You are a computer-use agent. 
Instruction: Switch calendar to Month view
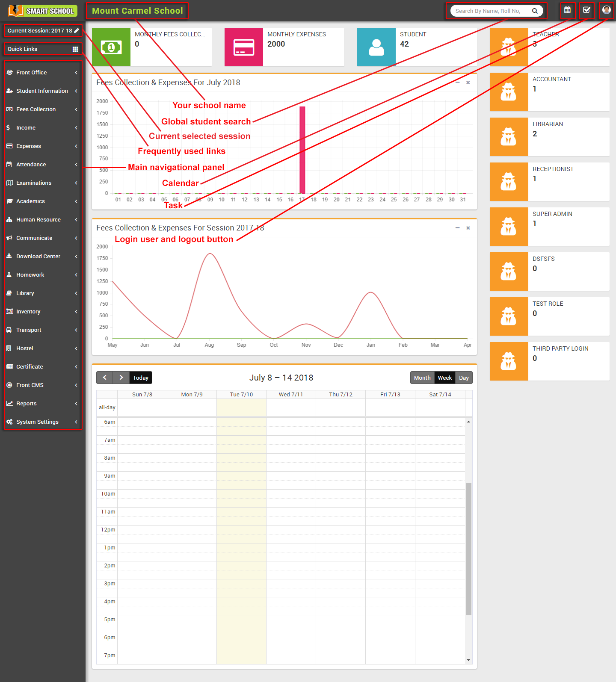(422, 378)
